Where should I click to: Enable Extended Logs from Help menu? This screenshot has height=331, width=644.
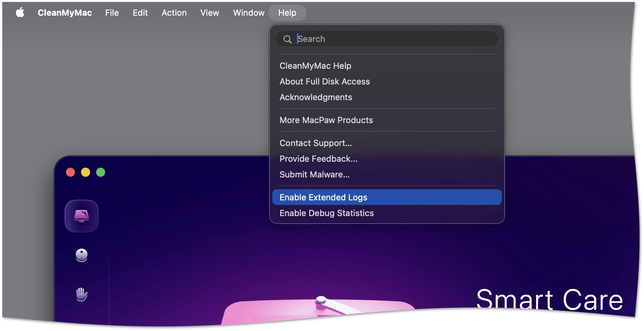click(387, 197)
